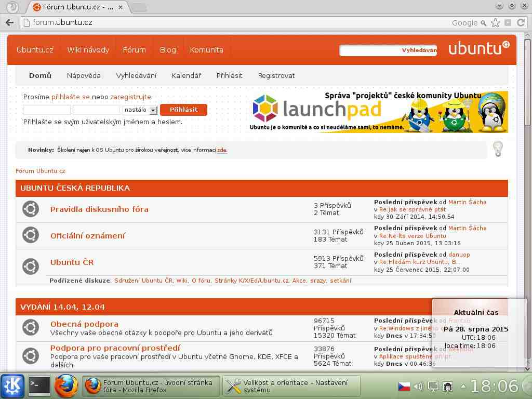This screenshot has width=532, height=399.
Task: Select Kalendář in the forum menu
Action: pos(186,76)
